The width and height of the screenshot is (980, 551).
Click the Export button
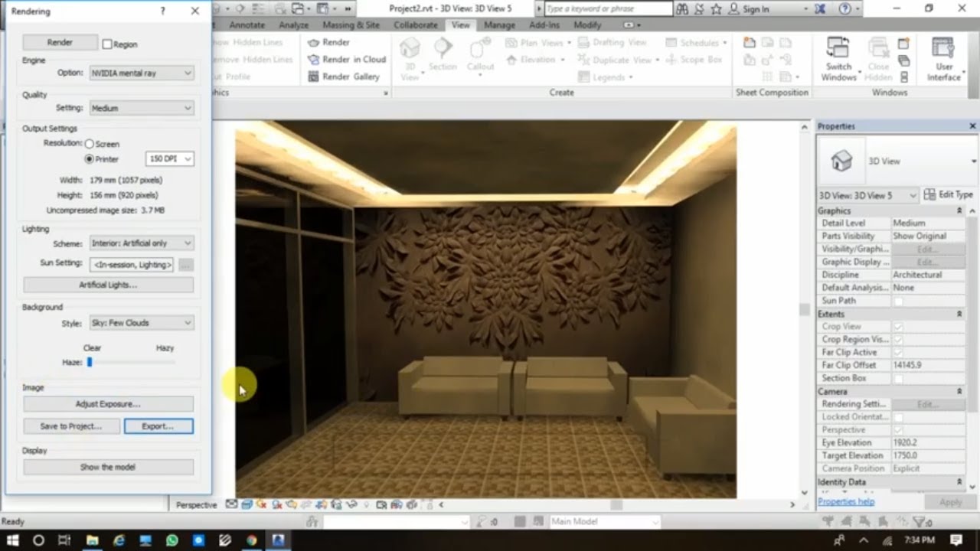point(158,426)
